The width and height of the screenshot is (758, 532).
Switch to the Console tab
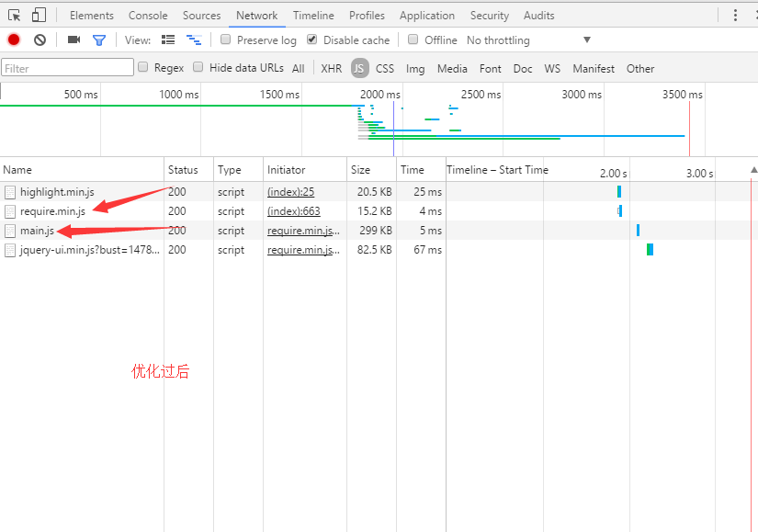point(148,16)
